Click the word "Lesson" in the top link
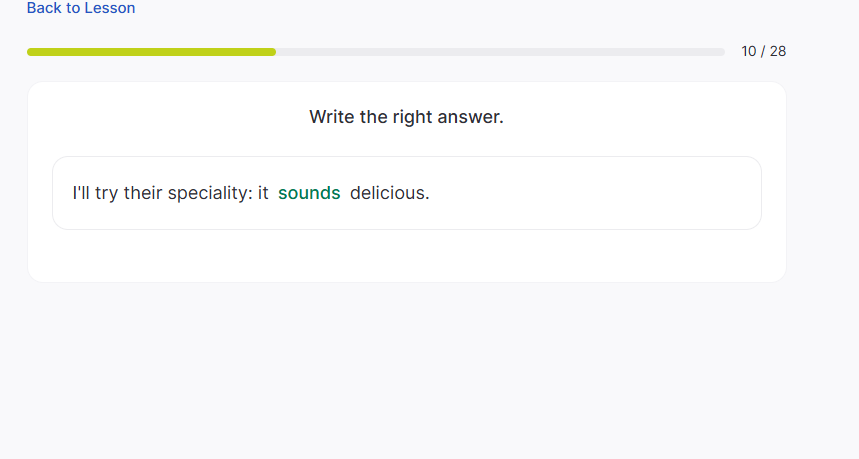Screen dimensions: 859x459 [x=110, y=8]
